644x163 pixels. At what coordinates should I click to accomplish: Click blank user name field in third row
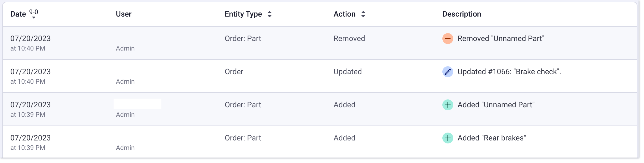tap(137, 104)
